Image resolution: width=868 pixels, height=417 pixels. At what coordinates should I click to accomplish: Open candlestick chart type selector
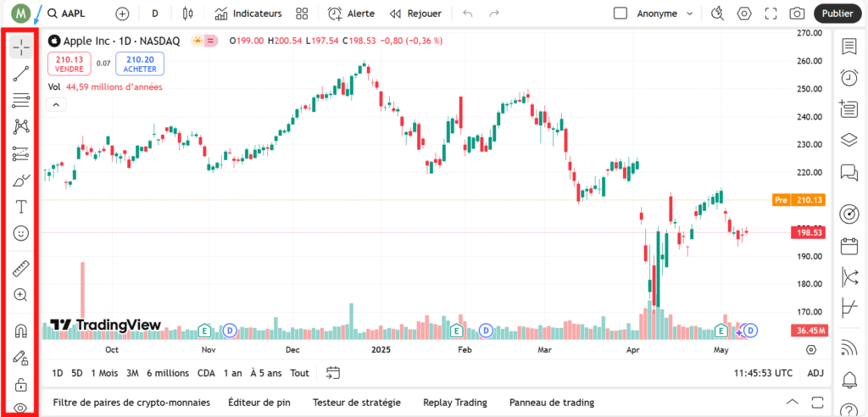coord(188,14)
